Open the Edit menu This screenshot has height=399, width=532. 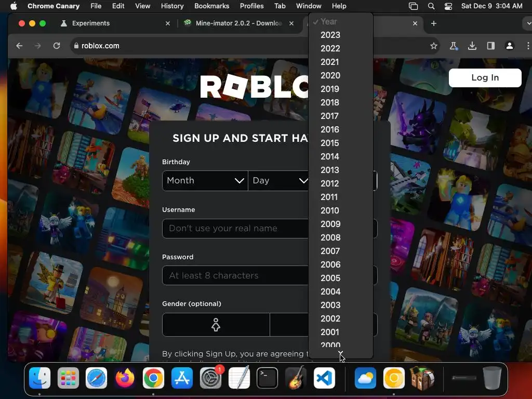[x=118, y=6]
